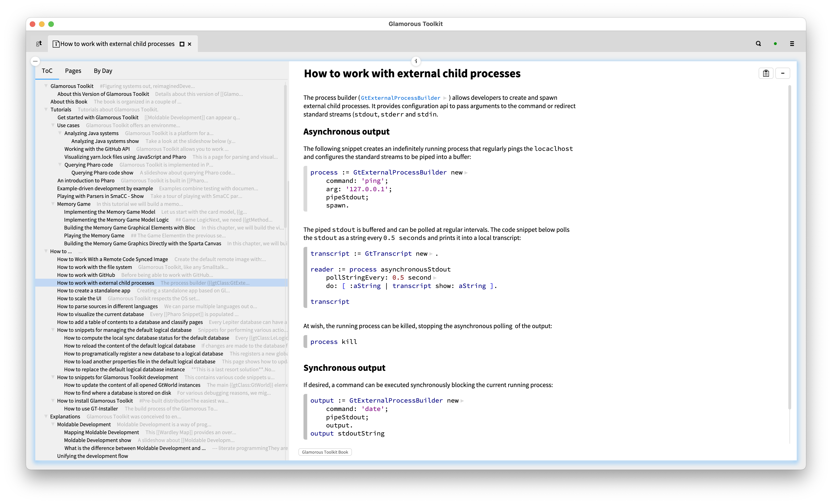832x504 pixels.
Task: Collapse the Tutorials section in the ToC tree
Action: click(x=46, y=109)
